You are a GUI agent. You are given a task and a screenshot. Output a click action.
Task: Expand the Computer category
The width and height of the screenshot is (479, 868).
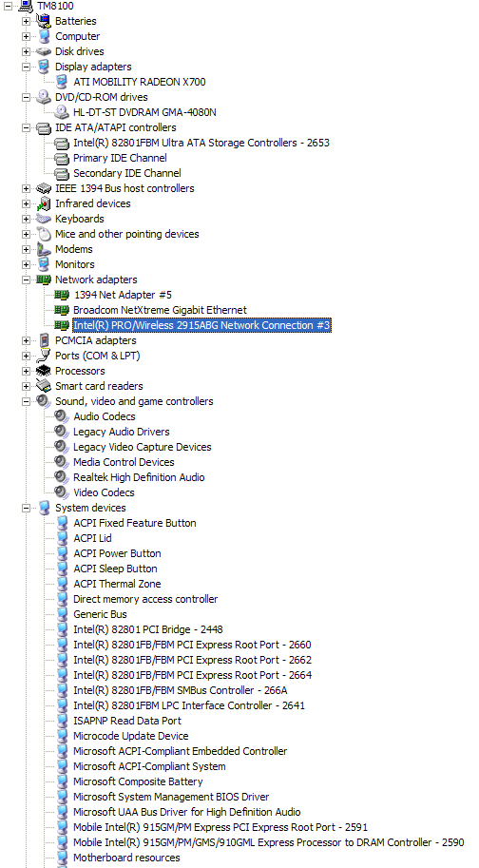pyautogui.click(x=26, y=36)
